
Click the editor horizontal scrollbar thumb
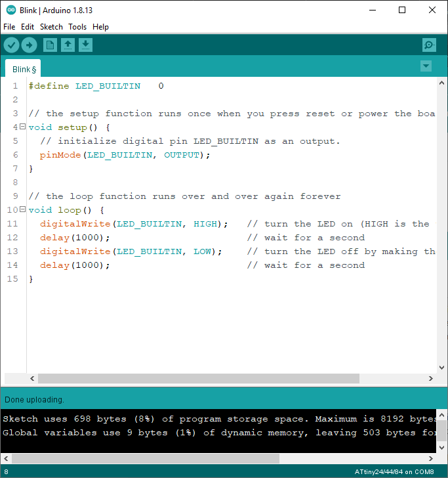(x=199, y=379)
